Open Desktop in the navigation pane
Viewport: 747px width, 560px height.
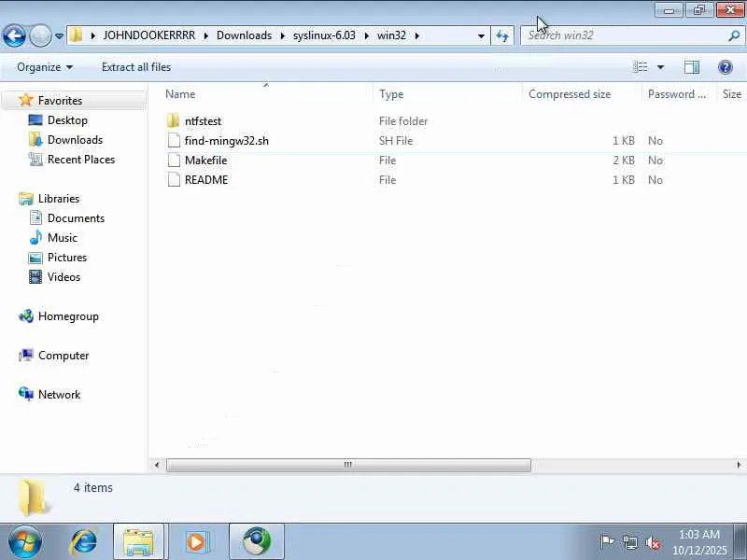(x=67, y=120)
